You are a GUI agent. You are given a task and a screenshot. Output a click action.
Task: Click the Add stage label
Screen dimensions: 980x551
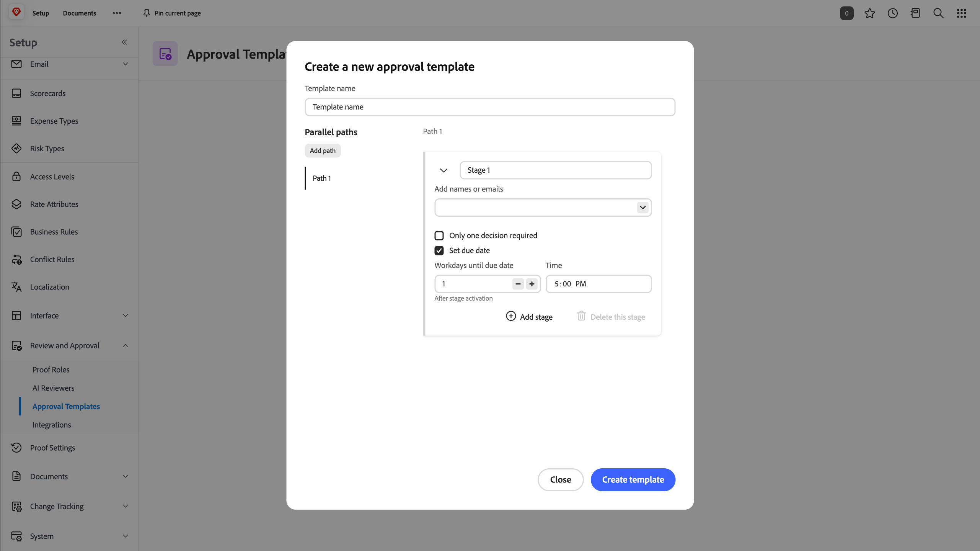click(x=536, y=317)
